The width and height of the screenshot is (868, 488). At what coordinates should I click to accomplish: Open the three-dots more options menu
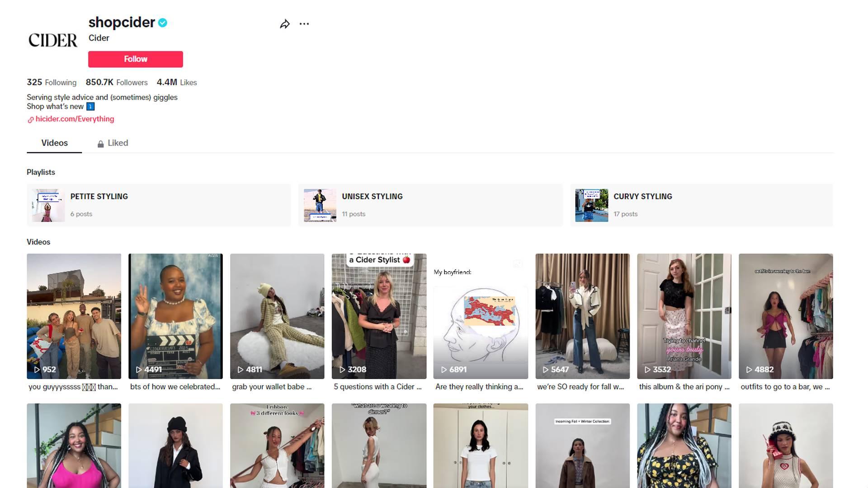pos(304,24)
